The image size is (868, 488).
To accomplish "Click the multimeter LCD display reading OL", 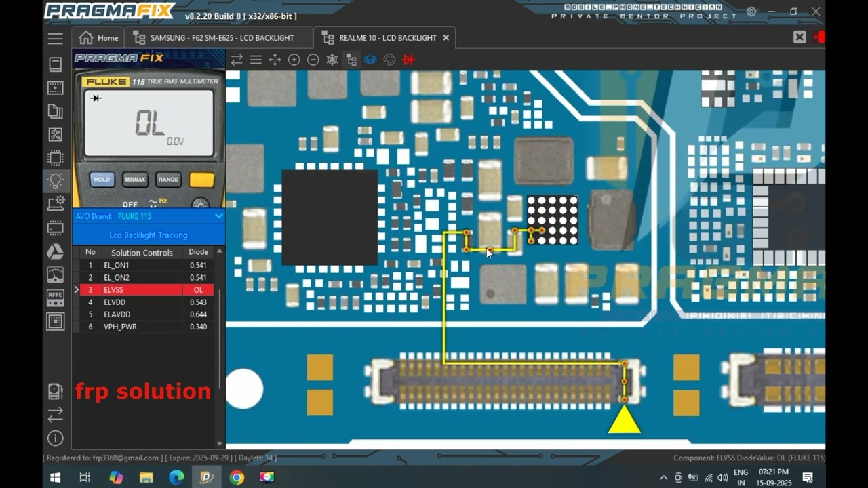I will [149, 123].
